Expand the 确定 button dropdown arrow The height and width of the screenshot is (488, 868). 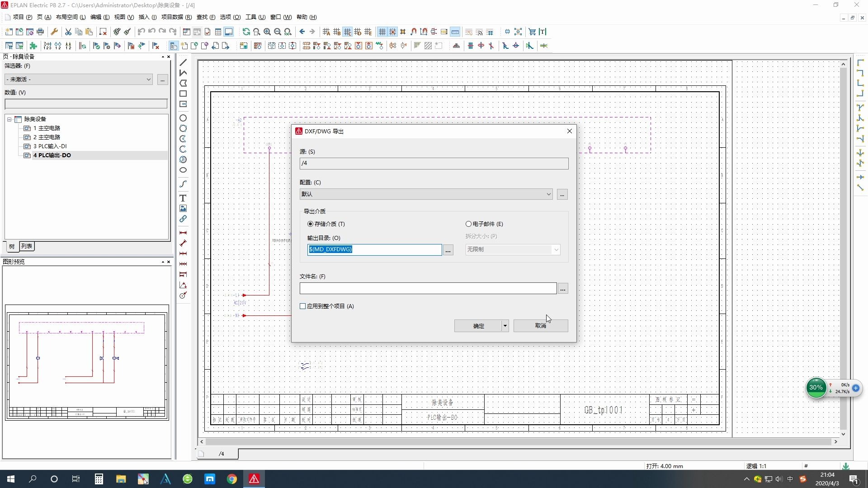(x=505, y=326)
